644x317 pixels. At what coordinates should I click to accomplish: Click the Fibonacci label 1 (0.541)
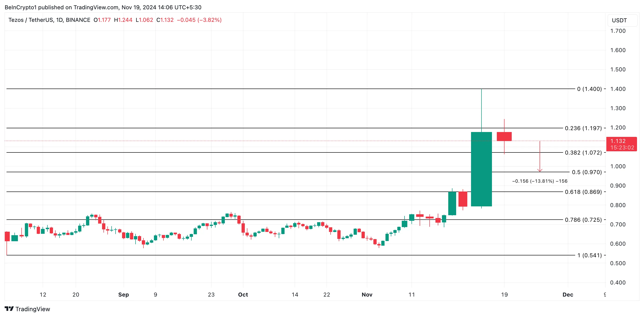589,255
